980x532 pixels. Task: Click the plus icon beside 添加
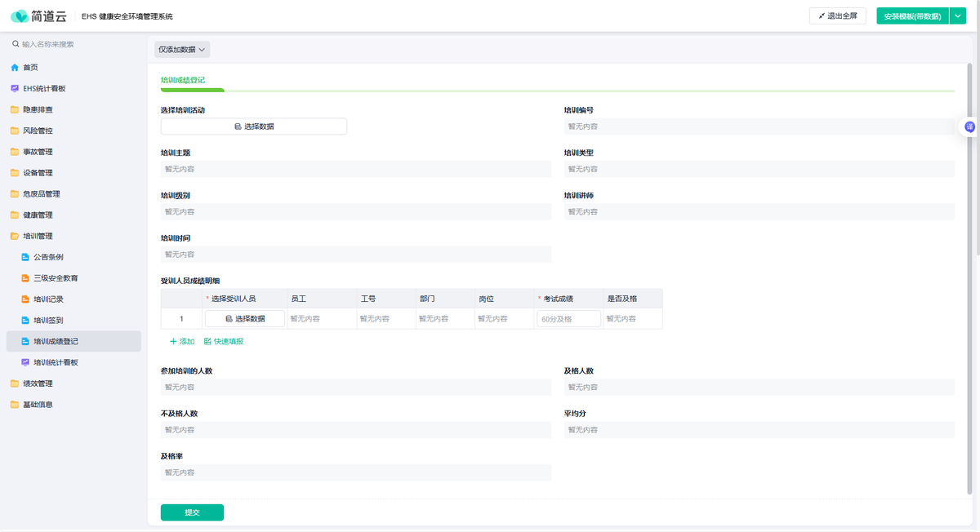pyautogui.click(x=173, y=341)
